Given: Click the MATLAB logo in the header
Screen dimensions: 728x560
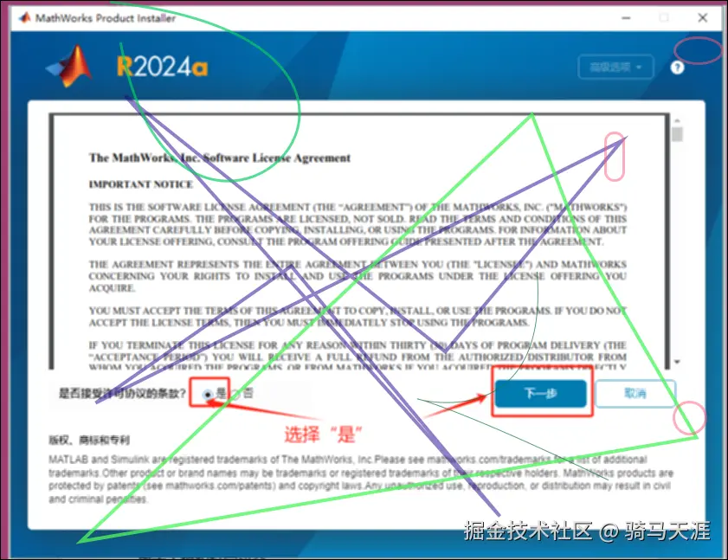Looking at the screenshot, I should 69,66.
